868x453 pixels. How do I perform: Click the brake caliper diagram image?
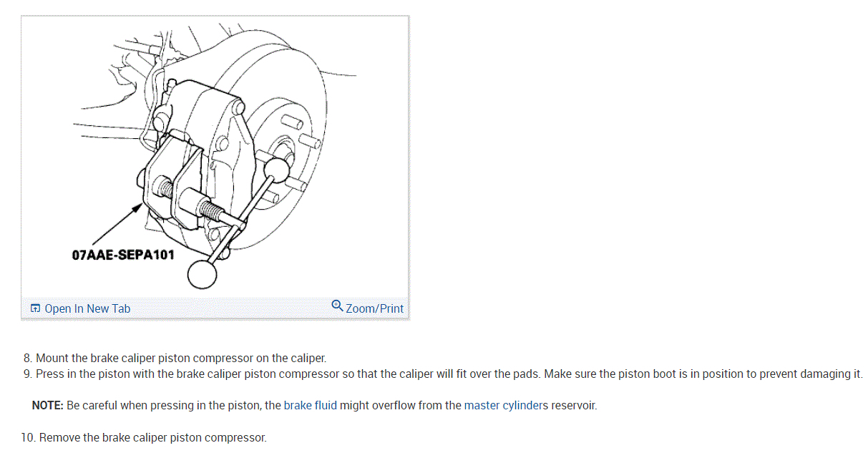pos(215,156)
